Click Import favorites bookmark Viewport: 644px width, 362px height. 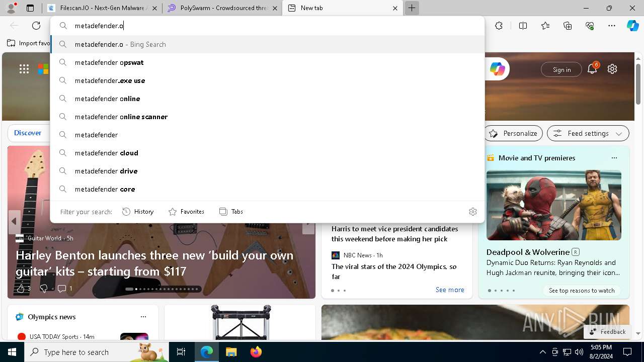coord(29,43)
